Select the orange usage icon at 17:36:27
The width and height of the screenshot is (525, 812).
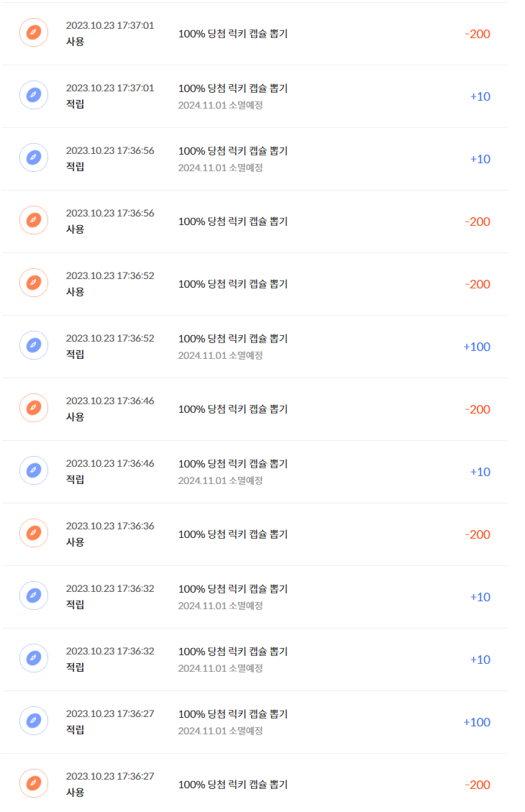coord(34,783)
